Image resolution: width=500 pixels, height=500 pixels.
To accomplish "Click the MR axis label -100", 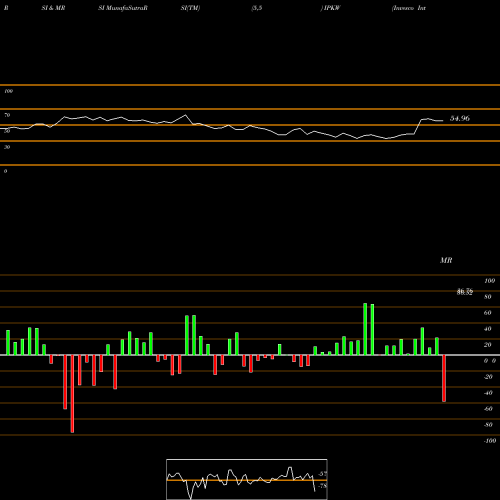I will point(490,441).
